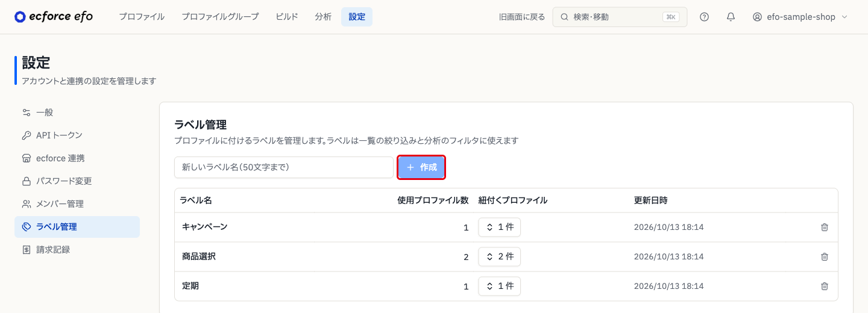Image resolution: width=868 pixels, height=313 pixels.
Task: Click the API トークン key icon
Action: tap(26, 135)
